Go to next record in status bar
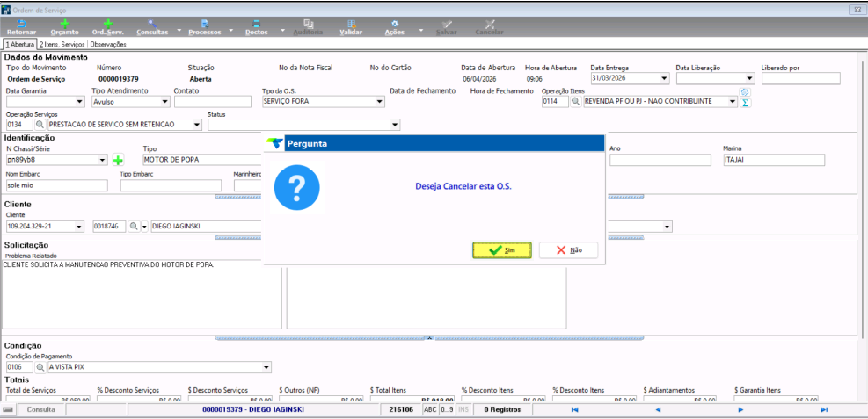This screenshot has height=419, width=868. (740, 410)
